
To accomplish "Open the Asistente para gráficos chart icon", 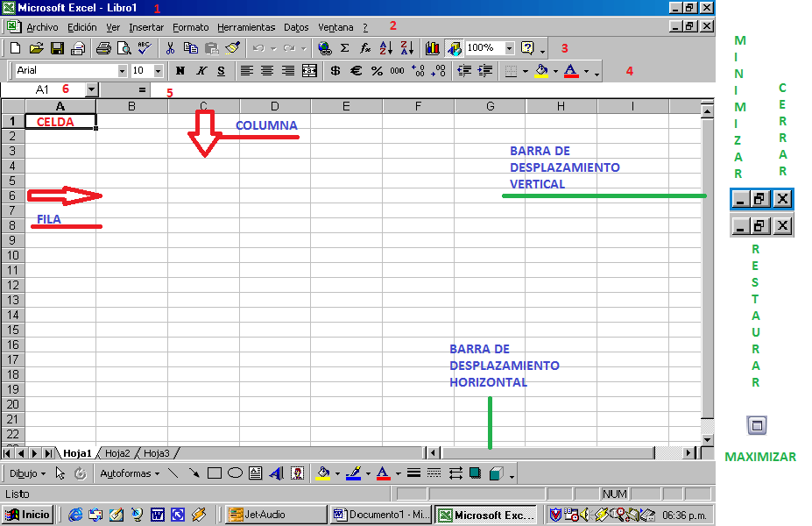I will click(x=434, y=49).
